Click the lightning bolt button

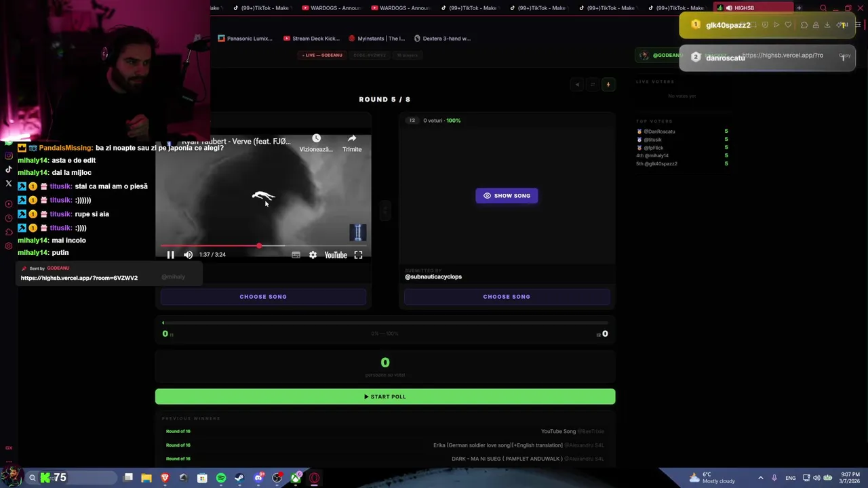[x=608, y=85]
